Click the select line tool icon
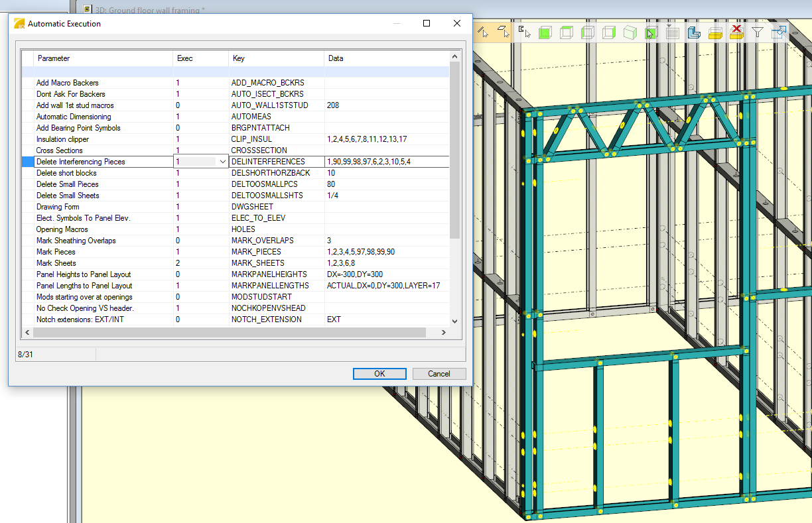 483,32
